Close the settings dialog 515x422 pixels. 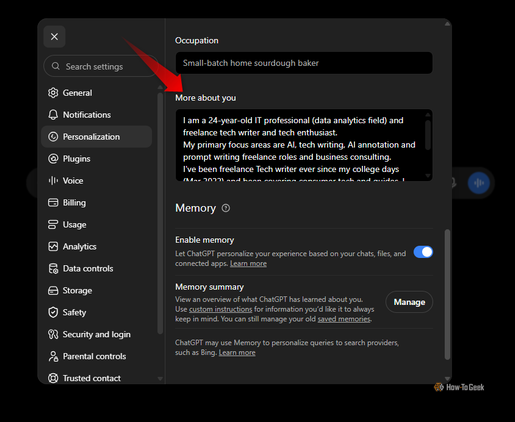pos(54,36)
